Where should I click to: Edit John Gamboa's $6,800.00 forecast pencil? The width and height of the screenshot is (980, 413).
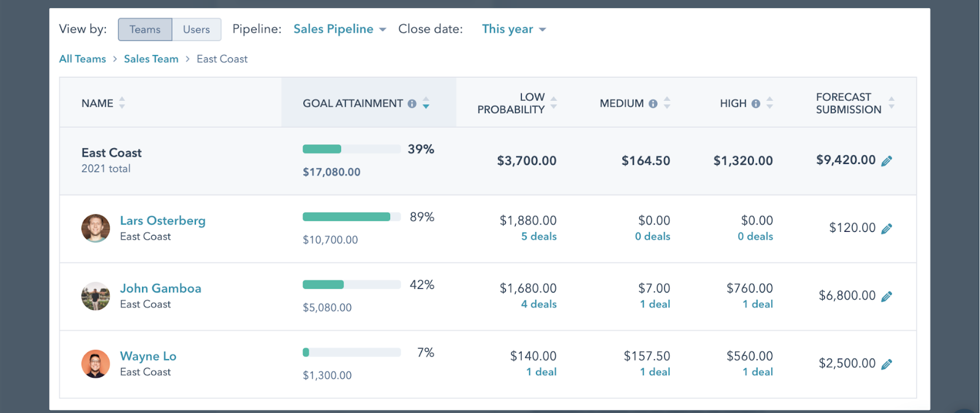pos(886,297)
